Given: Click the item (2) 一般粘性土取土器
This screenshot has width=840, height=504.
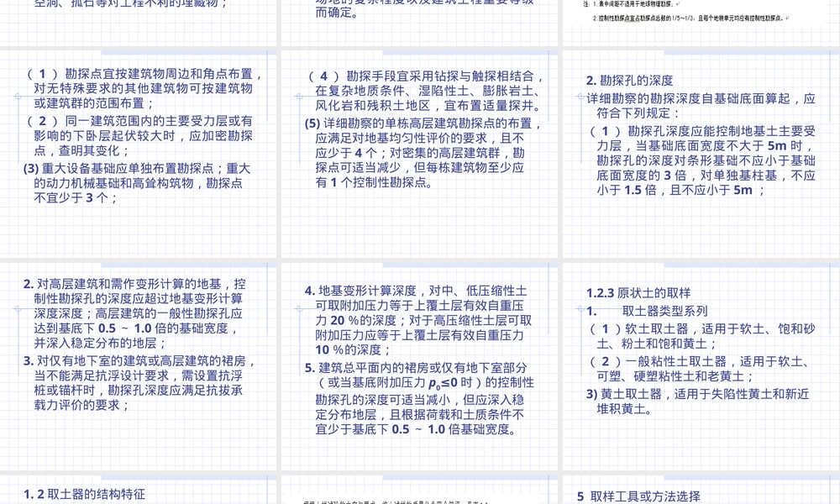Looking at the screenshot, I should pos(699,369).
